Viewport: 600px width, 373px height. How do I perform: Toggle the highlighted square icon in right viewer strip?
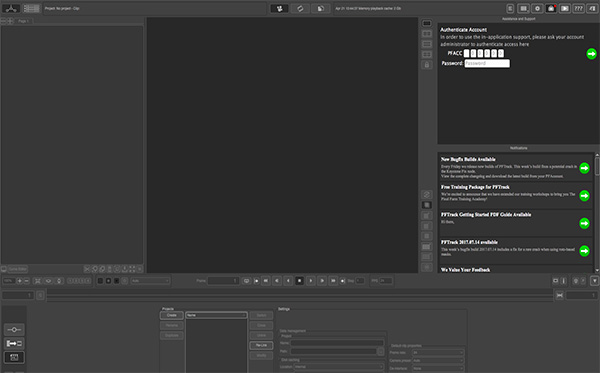[427, 205]
